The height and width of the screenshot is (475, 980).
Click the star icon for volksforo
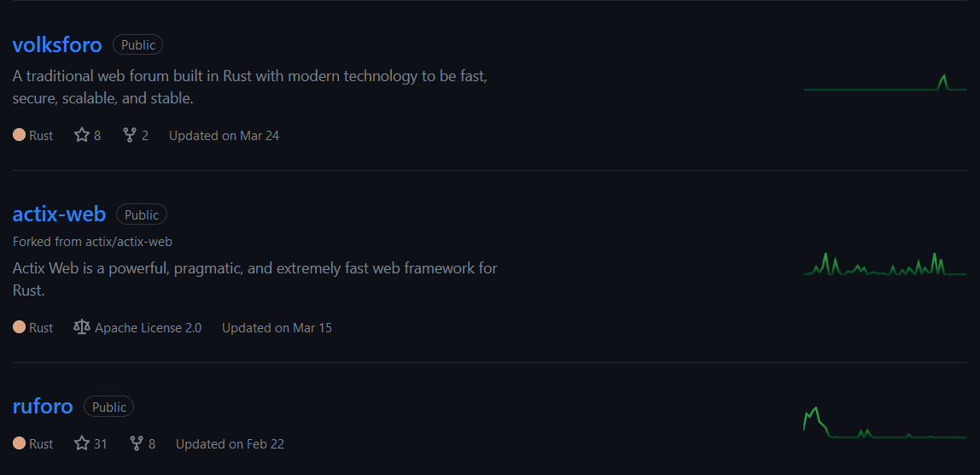point(82,135)
